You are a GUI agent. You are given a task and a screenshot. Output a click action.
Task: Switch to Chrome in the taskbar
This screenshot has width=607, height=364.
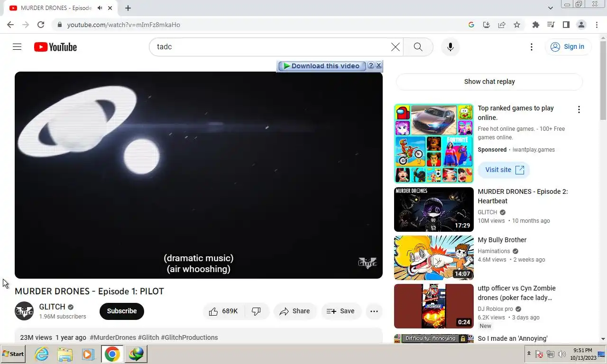tap(112, 354)
